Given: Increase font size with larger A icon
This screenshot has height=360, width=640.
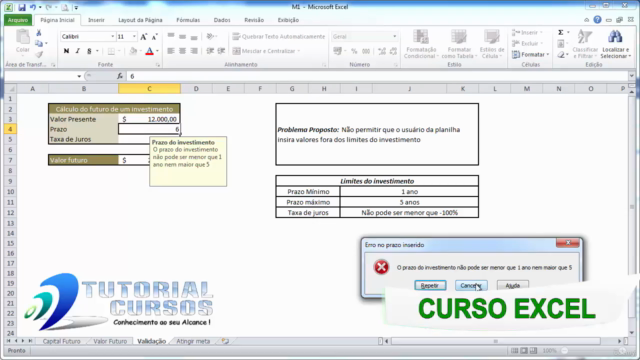Looking at the screenshot, I should click(143, 37).
